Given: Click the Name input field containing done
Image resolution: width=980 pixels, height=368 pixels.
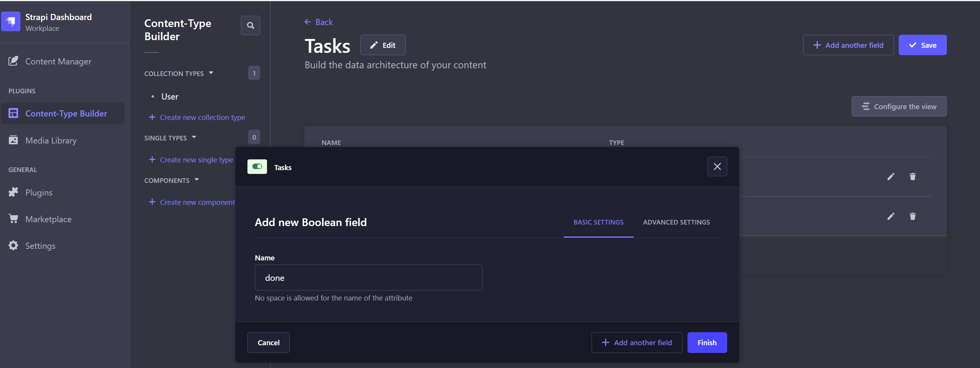Looking at the screenshot, I should pyautogui.click(x=368, y=277).
